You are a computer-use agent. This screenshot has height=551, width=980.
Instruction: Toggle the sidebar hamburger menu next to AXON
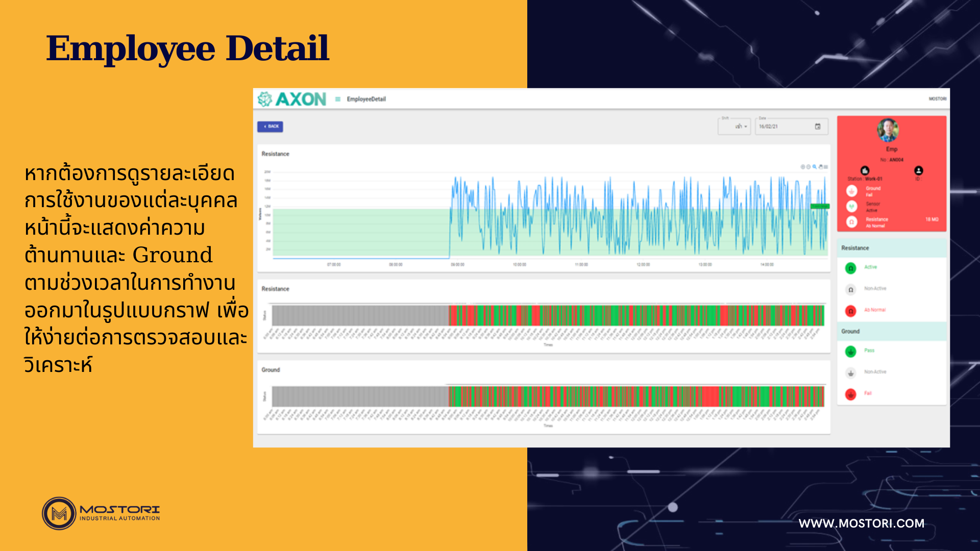click(x=337, y=99)
